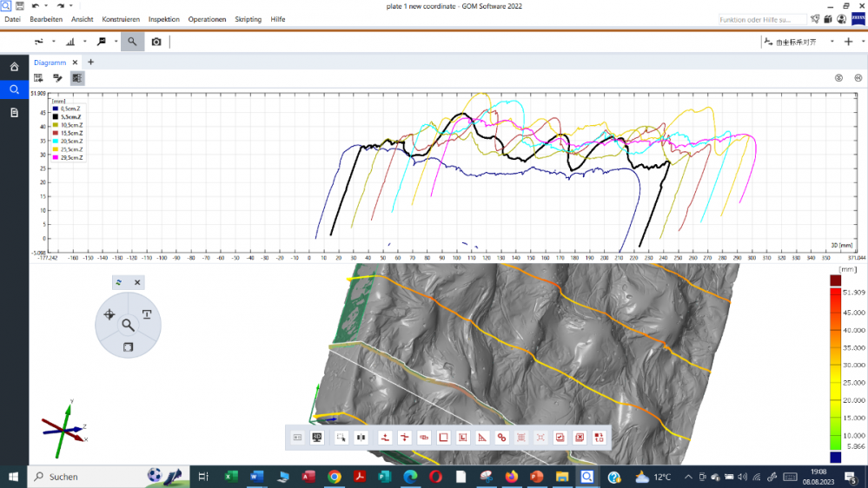Click the pan arrows in the radial navigation wheel
The height and width of the screenshot is (488, 868).
click(x=109, y=314)
